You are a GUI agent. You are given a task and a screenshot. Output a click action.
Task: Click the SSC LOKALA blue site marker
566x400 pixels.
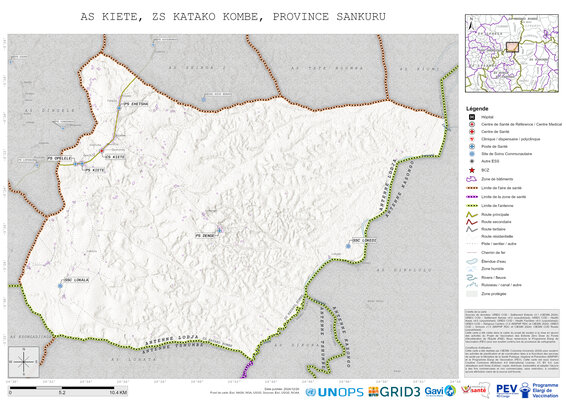[x=60, y=286]
